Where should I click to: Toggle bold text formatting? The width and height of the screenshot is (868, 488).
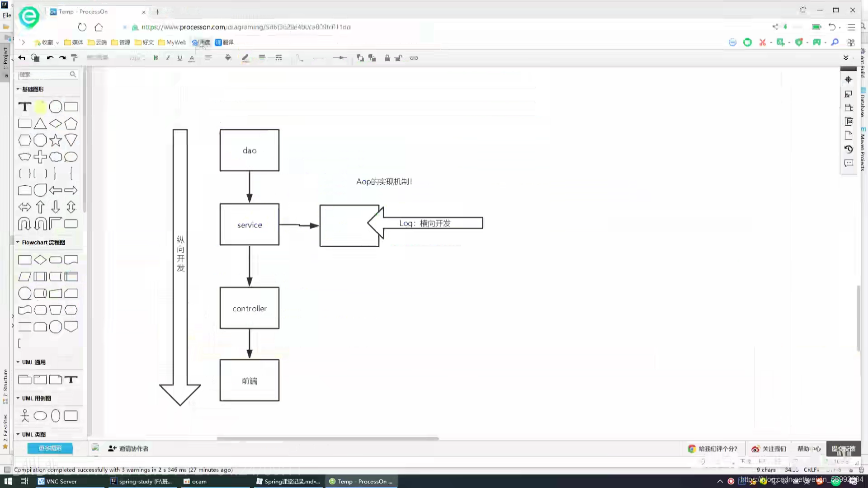coord(156,58)
